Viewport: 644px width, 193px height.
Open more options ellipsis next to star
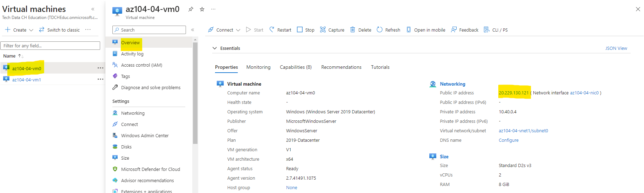[x=213, y=9]
